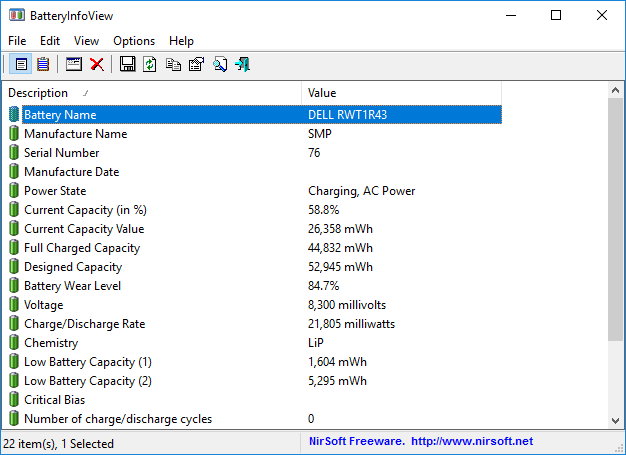Refresh battery information with green arrows icon
This screenshot has height=455, width=626.
click(x=150, y=64)
